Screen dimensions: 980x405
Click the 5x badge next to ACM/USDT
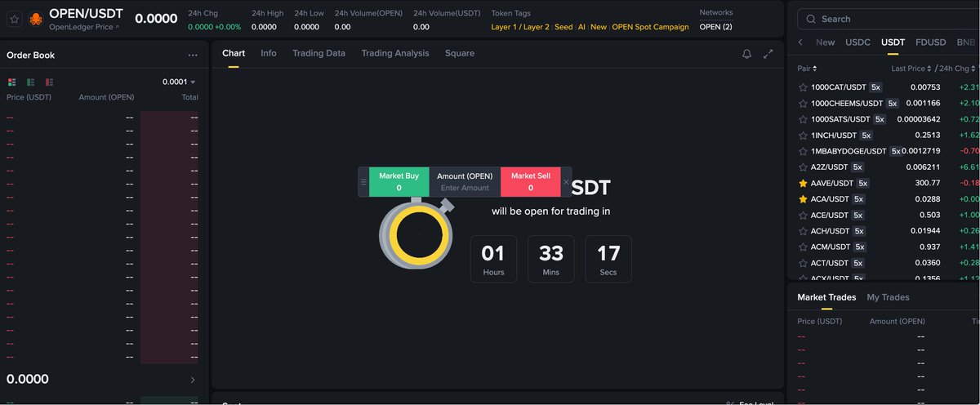(x=859, y=247)
